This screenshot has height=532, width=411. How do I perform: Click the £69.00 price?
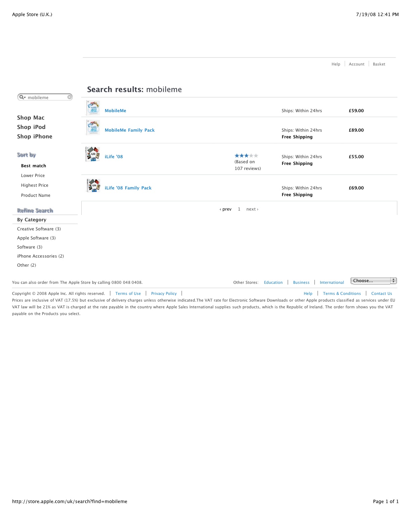coord(356,188)
